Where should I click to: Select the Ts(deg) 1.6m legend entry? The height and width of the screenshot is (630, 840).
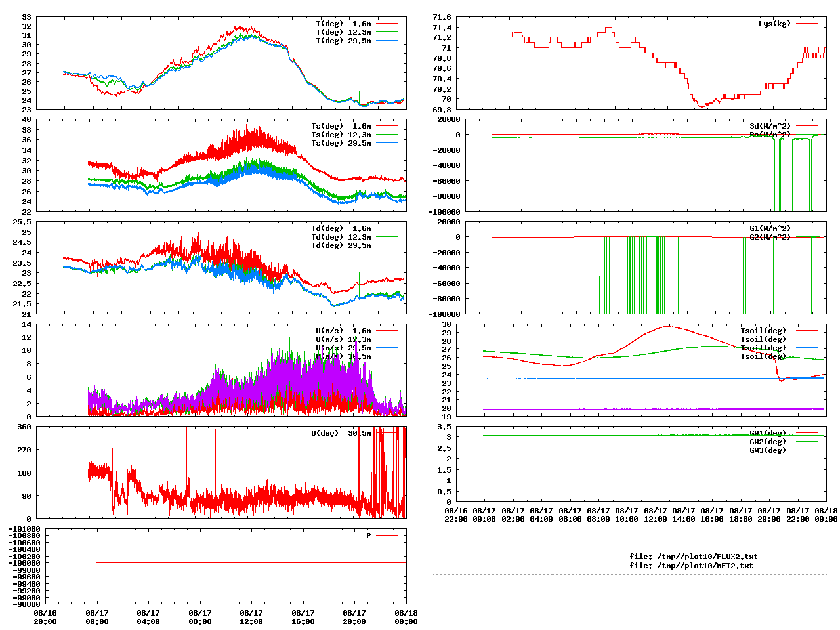point(341,126)
